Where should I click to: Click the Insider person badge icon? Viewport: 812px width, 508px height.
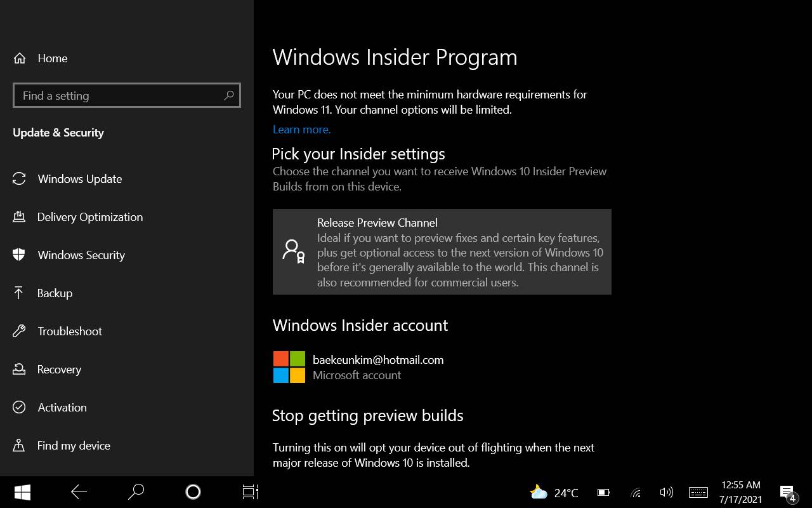tap(294, 251)
